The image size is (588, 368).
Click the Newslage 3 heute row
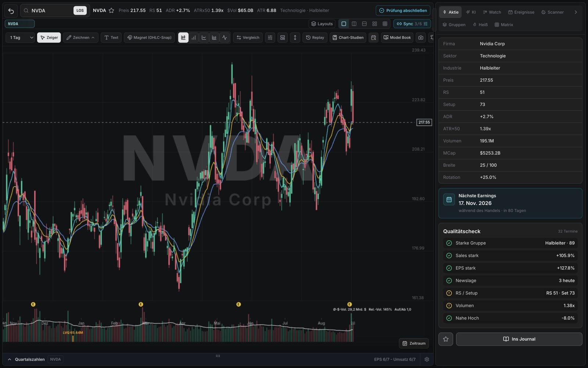click(510, 281)
